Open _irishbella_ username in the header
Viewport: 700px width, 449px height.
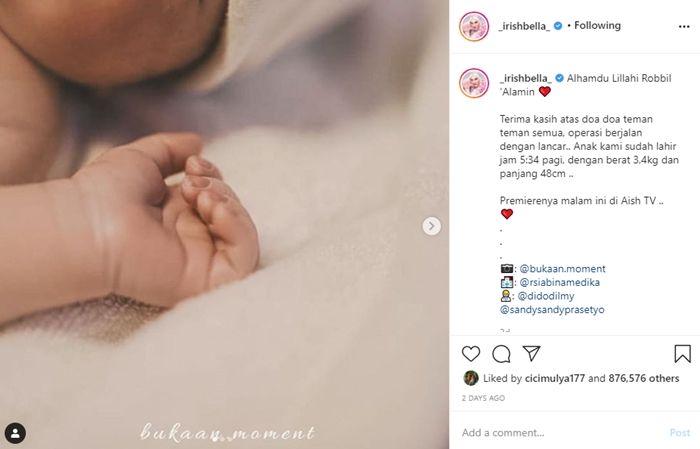524,26
